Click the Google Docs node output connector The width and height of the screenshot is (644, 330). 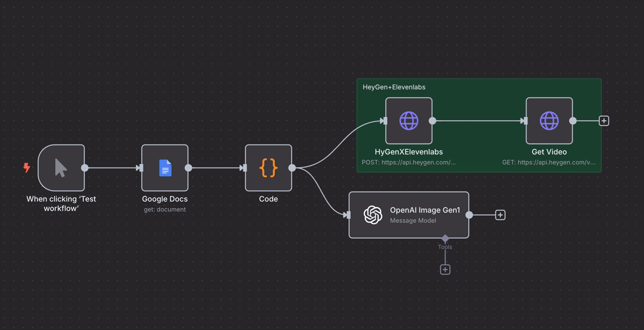(x=188, y=168)
